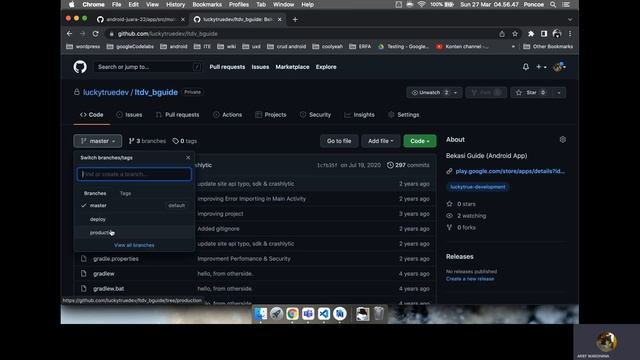Open the Insights tab
Image resolution: width=640 pixels, height=360 pixels.
[x=359, y=115]
